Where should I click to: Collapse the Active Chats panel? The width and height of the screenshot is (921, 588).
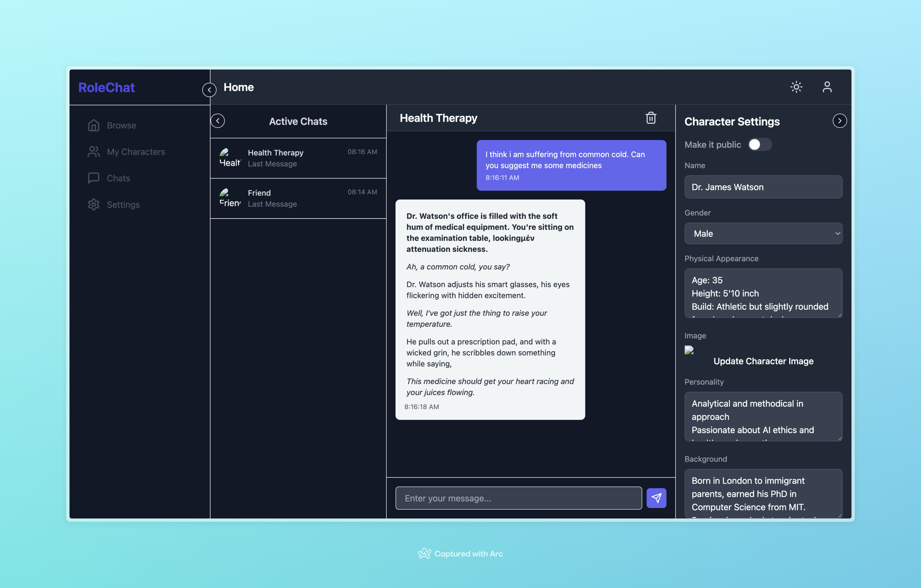point(218,121)
